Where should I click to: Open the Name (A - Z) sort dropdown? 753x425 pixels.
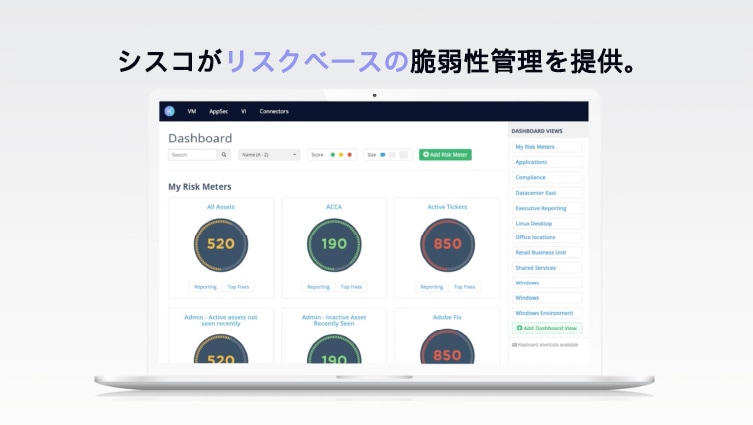point(269,155)
